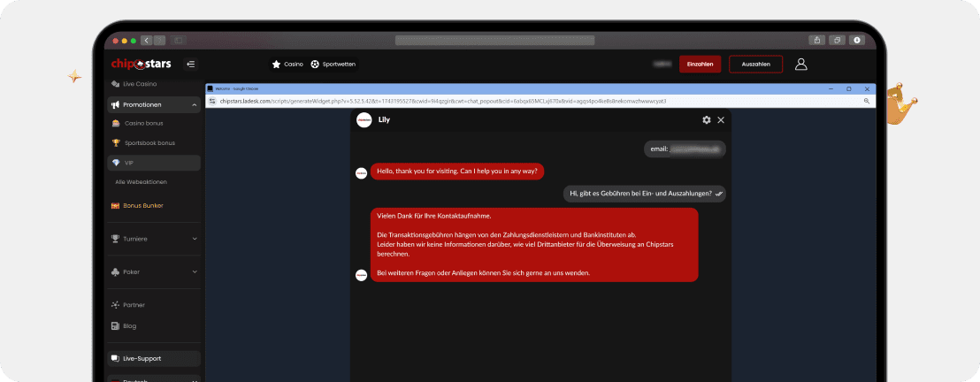980x382 pixels.
Task: Collapse sidebar using the menu toggle icon
Action: 190,64
